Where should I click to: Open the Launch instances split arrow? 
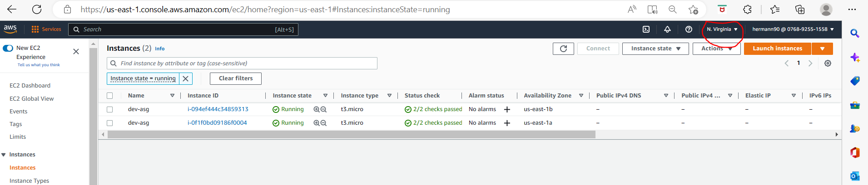click(x=822, y=49)
